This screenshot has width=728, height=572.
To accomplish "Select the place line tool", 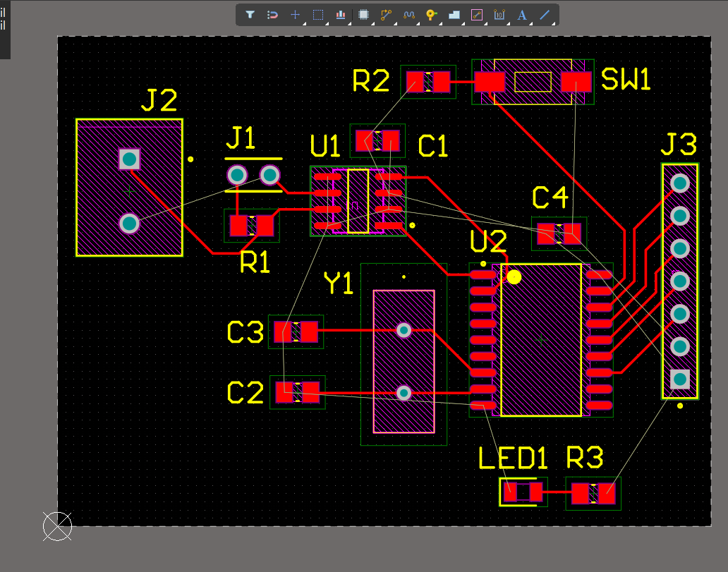I will 545,15.
